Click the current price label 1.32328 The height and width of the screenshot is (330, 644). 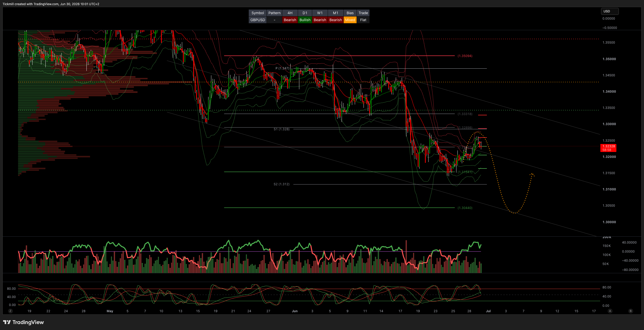pos(609,146)
